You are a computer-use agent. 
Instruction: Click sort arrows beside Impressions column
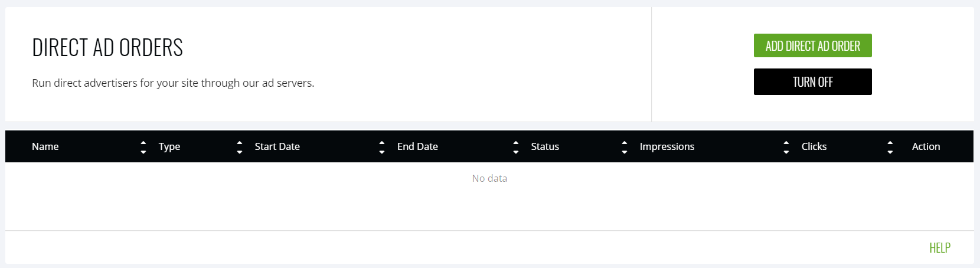coord(786,147)
